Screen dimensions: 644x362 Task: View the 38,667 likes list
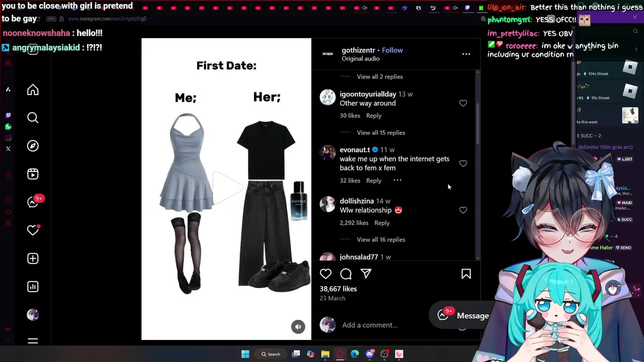pos(338,289)
